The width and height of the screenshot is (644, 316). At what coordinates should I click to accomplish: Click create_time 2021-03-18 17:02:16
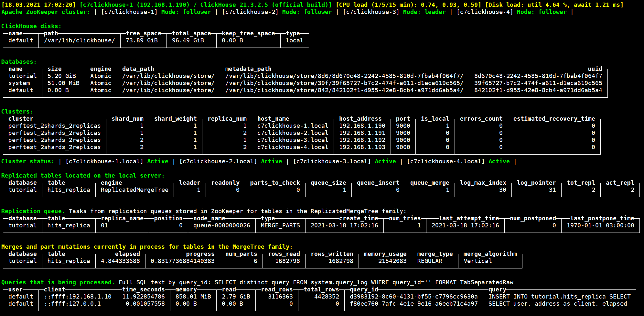coord(344,225)
